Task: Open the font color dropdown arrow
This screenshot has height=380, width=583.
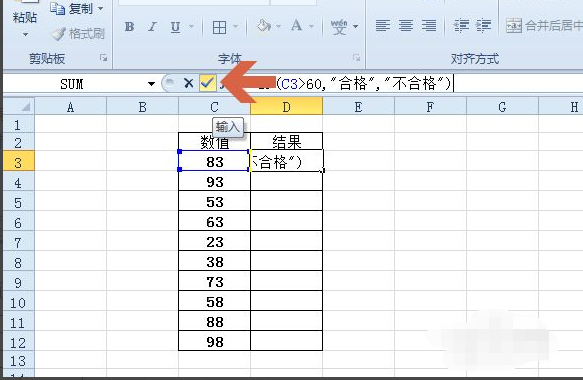Action: pos(312,26)
